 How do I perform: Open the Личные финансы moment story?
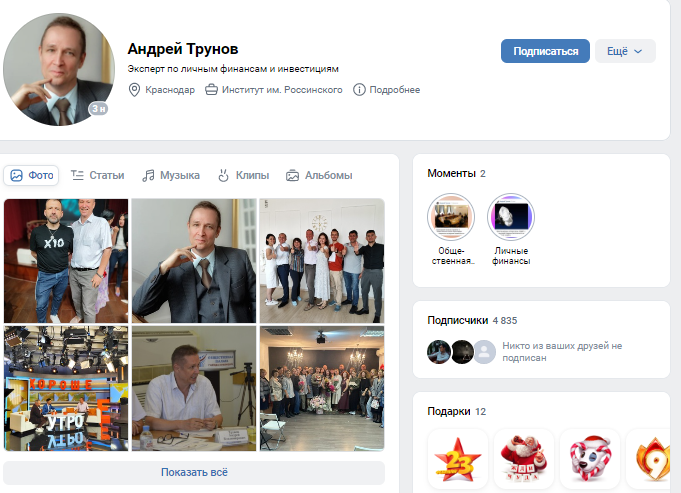[511, 229]
